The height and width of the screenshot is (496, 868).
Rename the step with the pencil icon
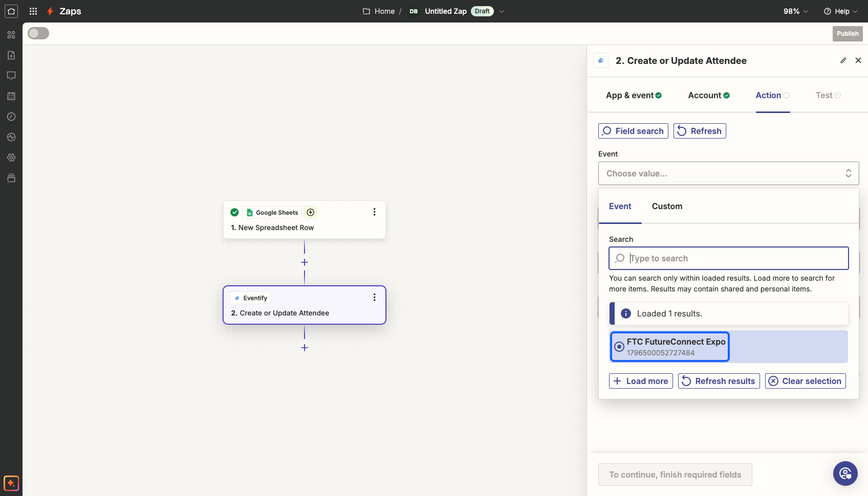coord(843,60)
